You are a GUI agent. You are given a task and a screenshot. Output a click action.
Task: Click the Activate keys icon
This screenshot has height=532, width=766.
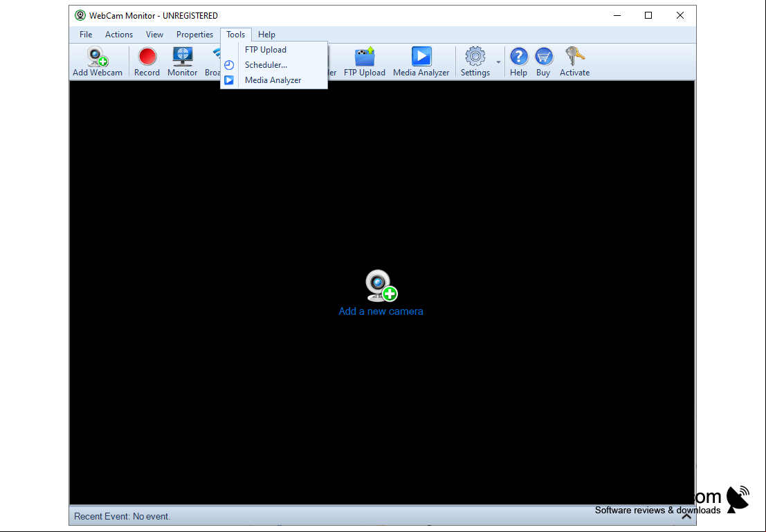coord(574,62)
